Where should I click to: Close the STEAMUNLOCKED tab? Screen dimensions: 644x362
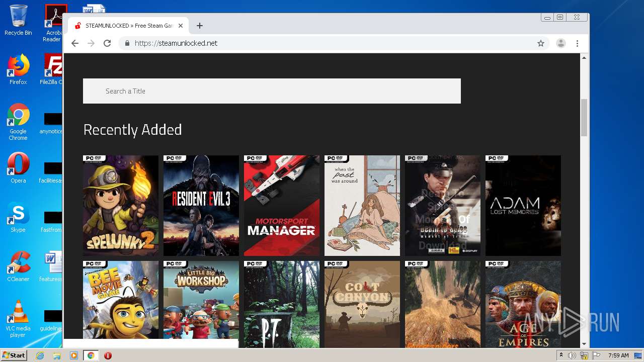[181, 26]
